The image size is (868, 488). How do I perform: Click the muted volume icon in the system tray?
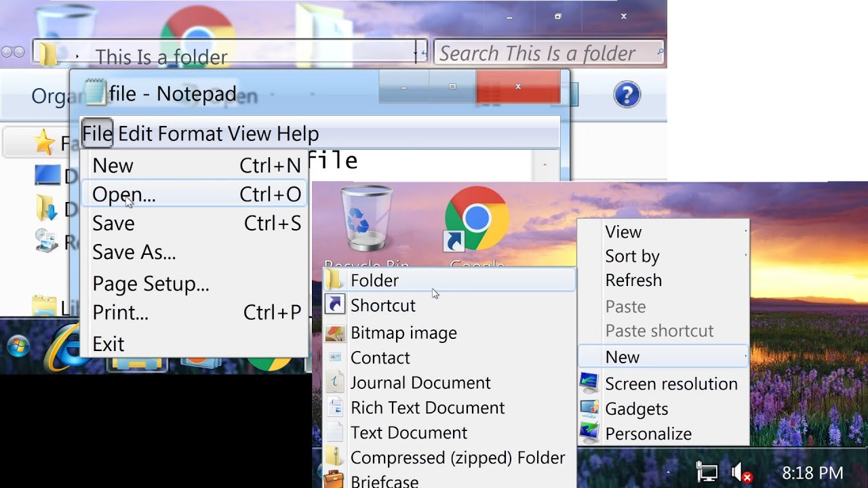point(741,472)
